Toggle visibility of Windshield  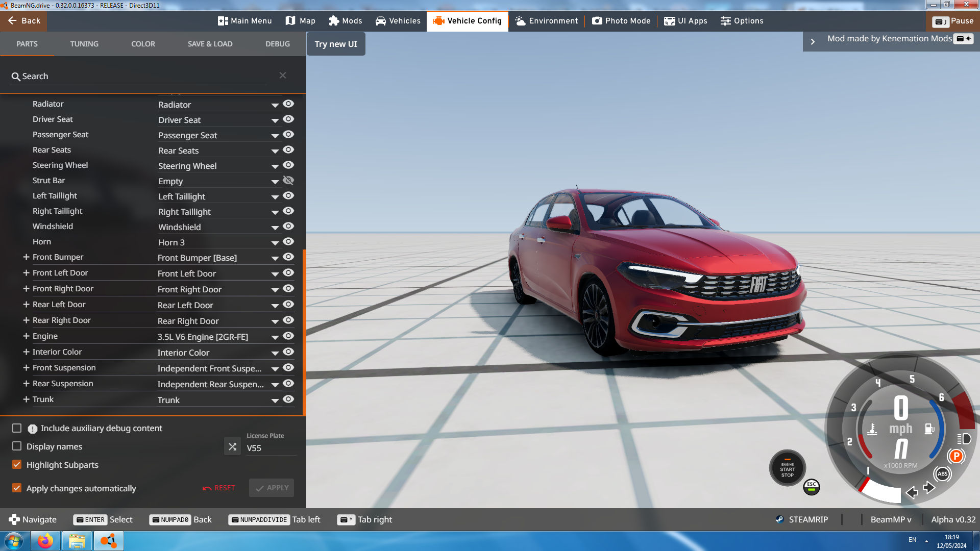tap(288, 227)
